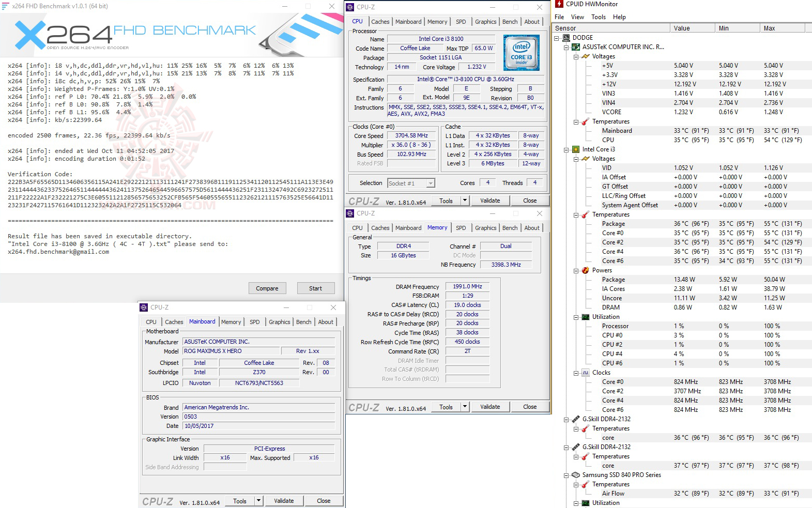
Task: Click the Temperatures thermometer icon under Intel Core i3
Action: pos(586,214)
